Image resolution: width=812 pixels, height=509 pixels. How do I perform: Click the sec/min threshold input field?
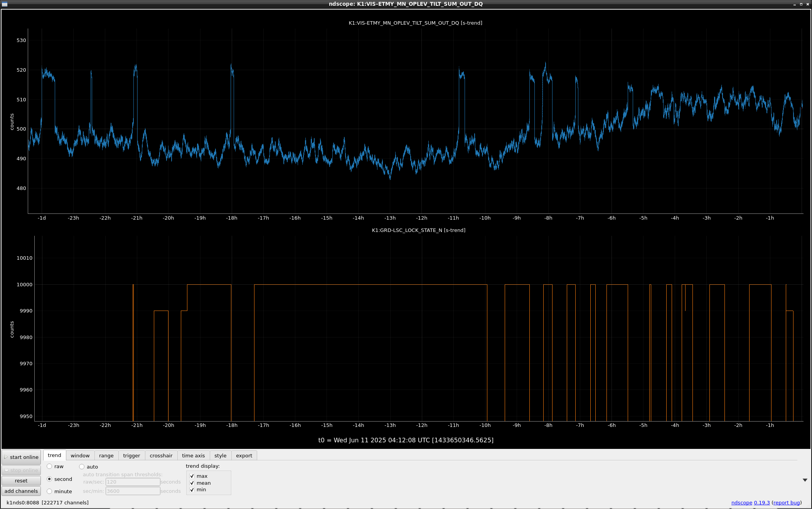pyautogui.click(x=133, y=491)
